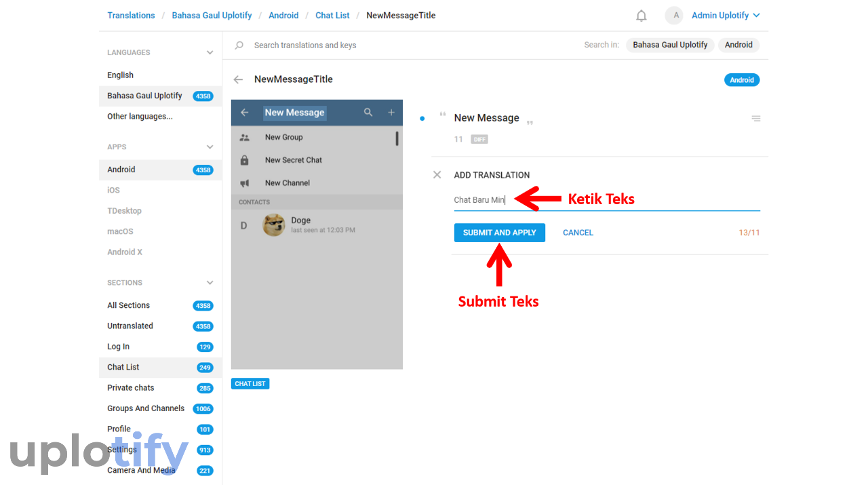Click Bahasa Gaul Uplotify breadcrumb
This screenshot has height=485, width=868.
[212, 15]
